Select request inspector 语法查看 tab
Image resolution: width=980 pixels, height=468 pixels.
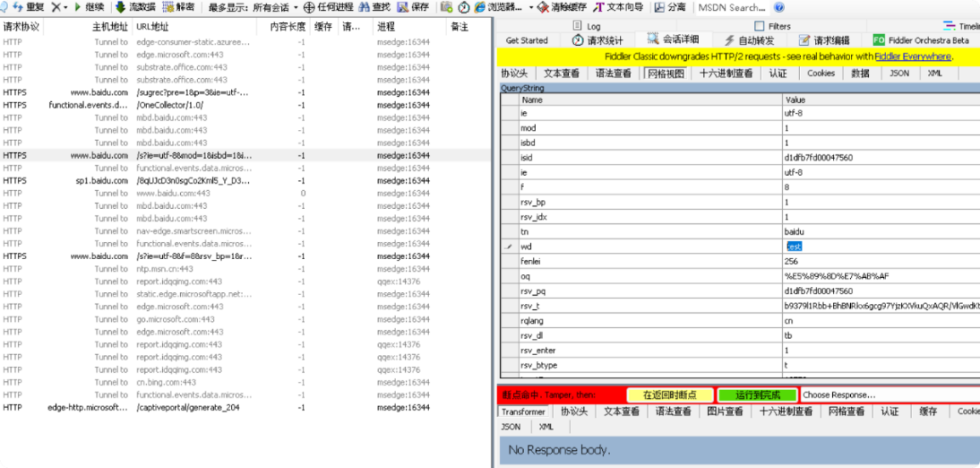click(x=613, y=74)
